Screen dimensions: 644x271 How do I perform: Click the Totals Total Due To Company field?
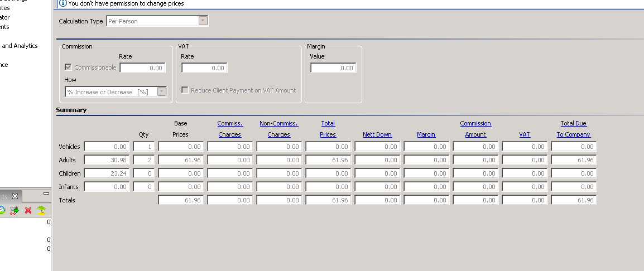[574, 200]
